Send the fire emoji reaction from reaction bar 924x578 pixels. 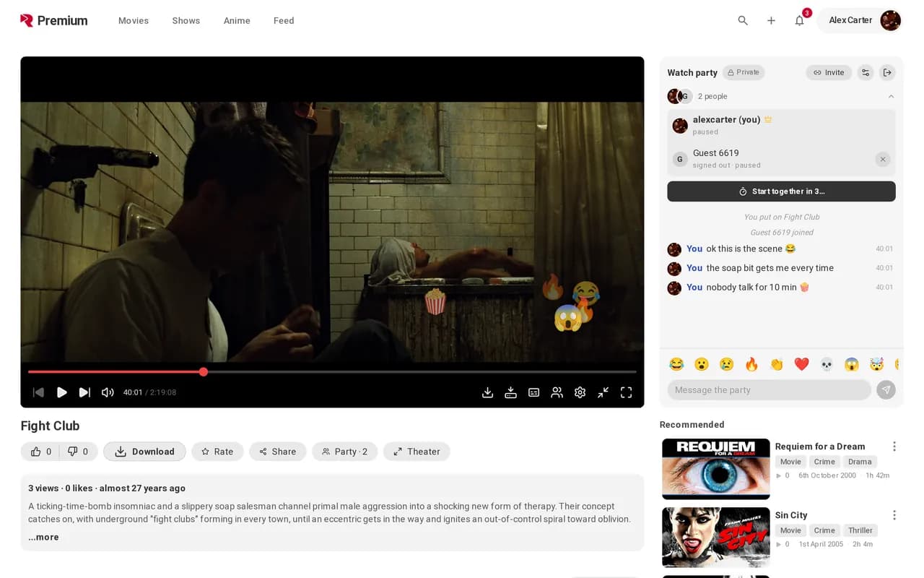pos(751,364)
